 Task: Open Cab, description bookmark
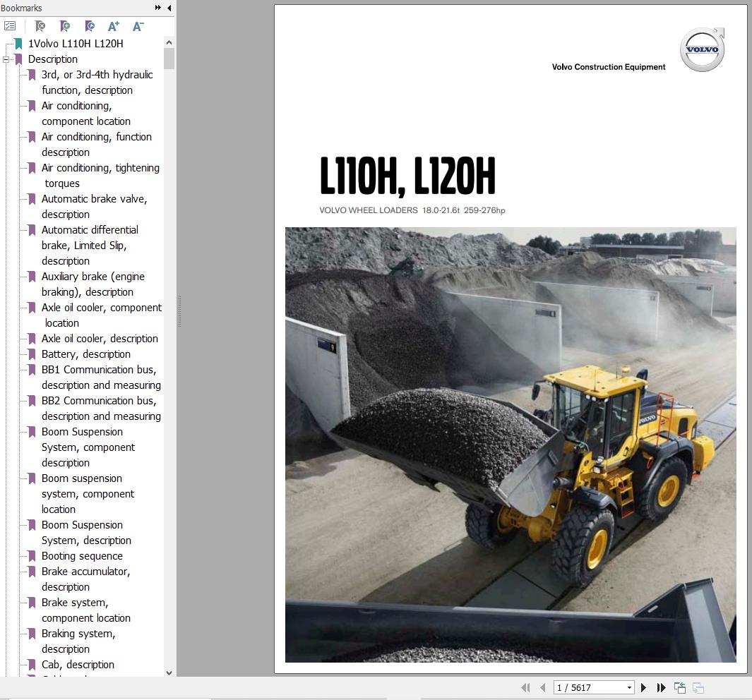(x=78, y=665)
